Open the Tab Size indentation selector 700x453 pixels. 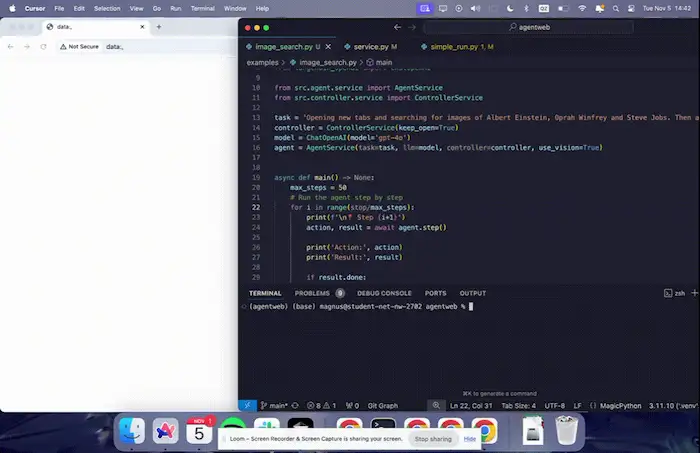point(518,405)
